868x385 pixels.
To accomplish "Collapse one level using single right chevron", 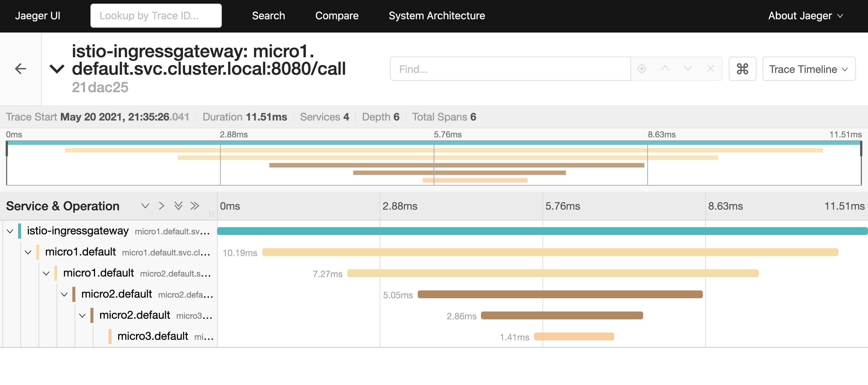I will 162,206.
